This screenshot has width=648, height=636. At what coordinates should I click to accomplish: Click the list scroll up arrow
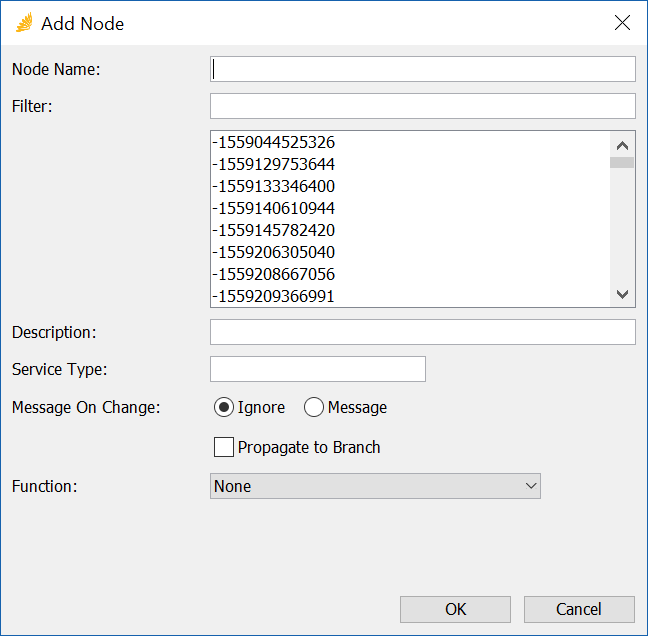[622, 145]
